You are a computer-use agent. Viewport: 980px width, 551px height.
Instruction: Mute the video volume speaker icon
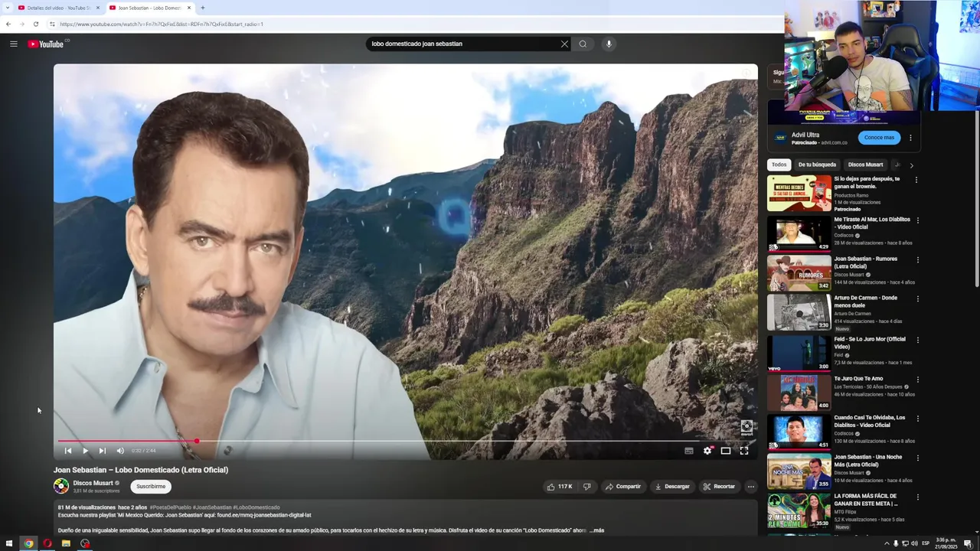pyautogui.click(x=119, y=451)
